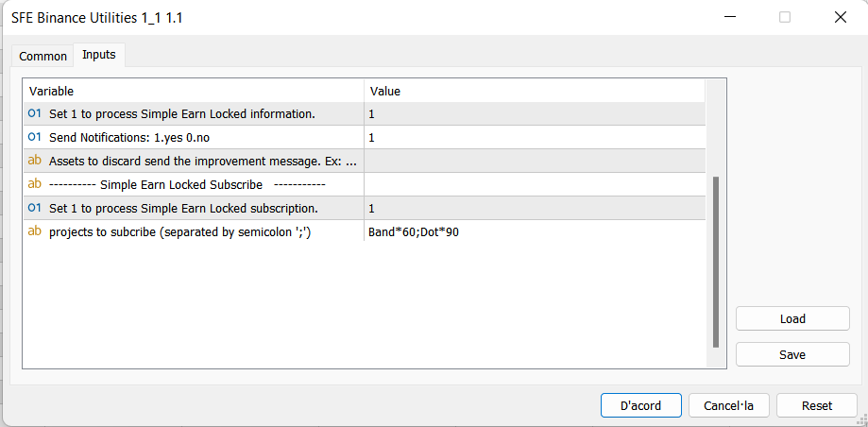Click integer icon beside Send Notifications row

[35, 137]
